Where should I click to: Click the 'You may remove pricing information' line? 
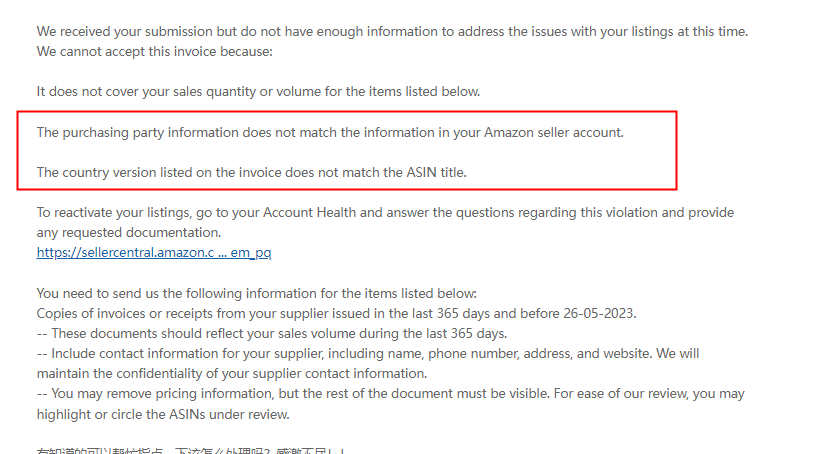coord(390,394)
